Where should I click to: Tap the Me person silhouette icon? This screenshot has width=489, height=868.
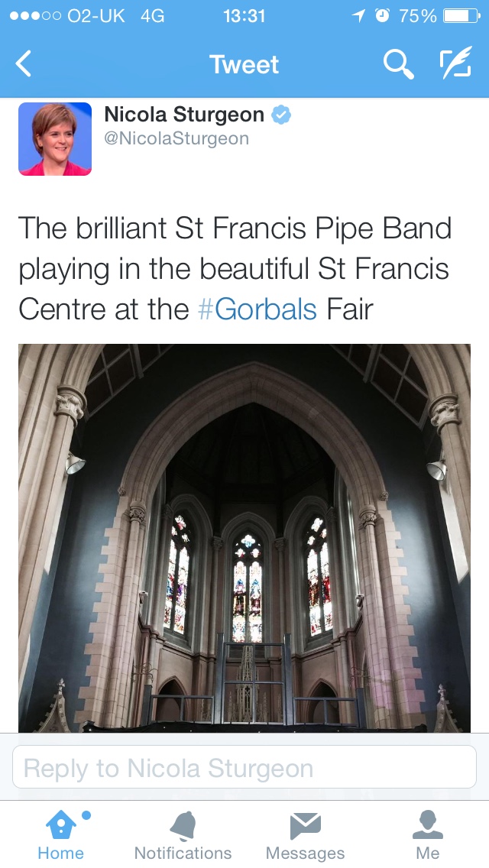coord(428,824)
